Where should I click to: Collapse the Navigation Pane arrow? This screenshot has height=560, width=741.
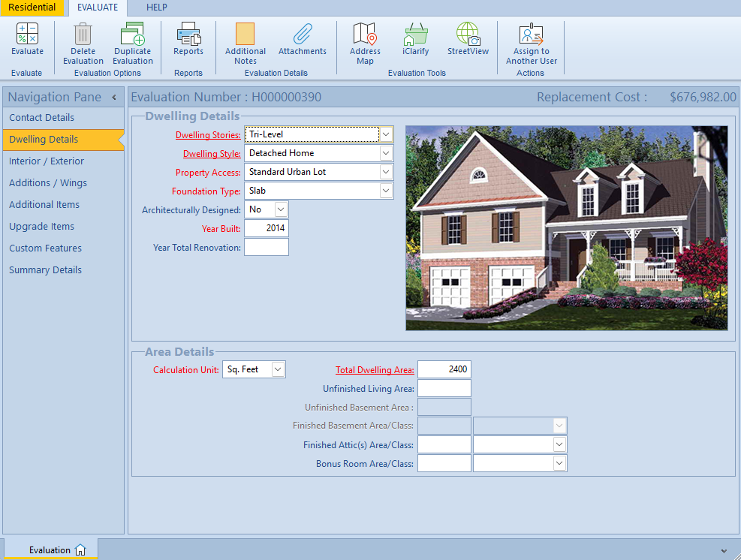(114, 98)
